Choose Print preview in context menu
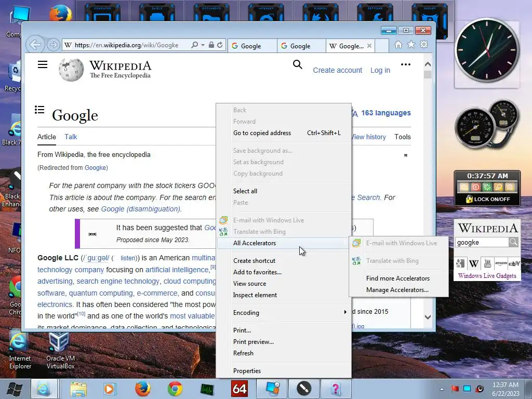 tap(284, 342)
